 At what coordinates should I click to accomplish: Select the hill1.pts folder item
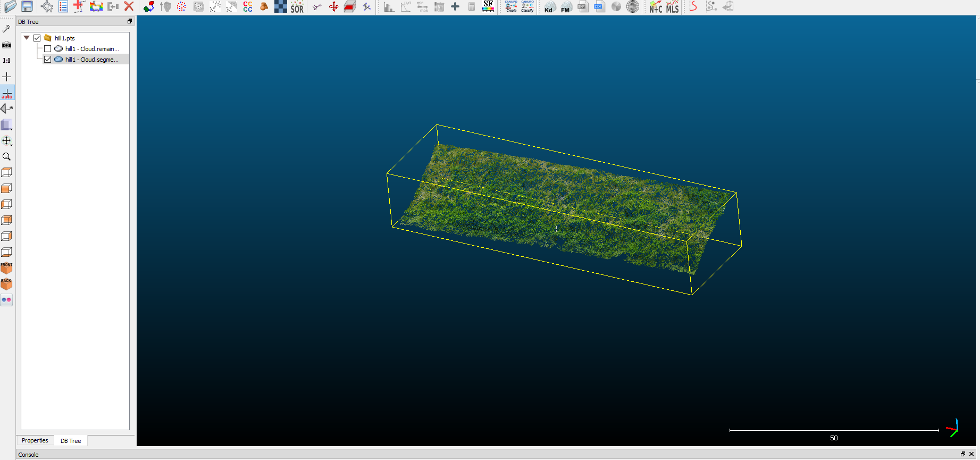[64, 38]
